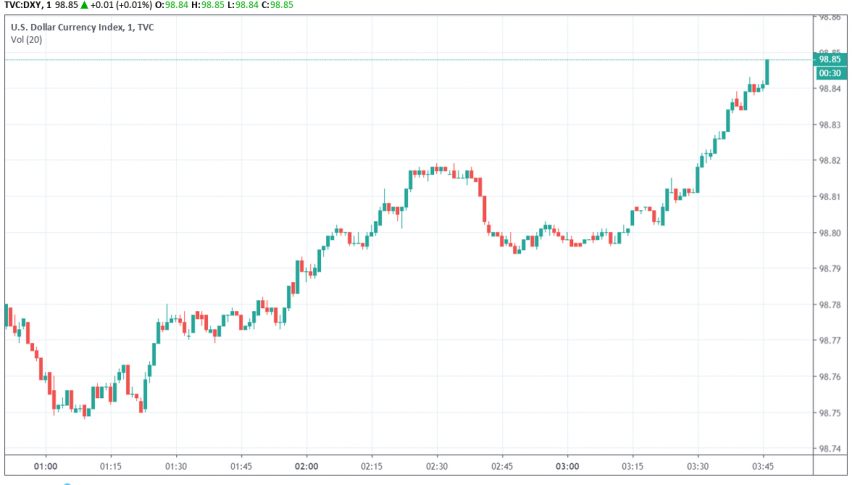Click the 03:00 time axis label
The width and height of the screenshot is (852, 485).
point(567,467)
